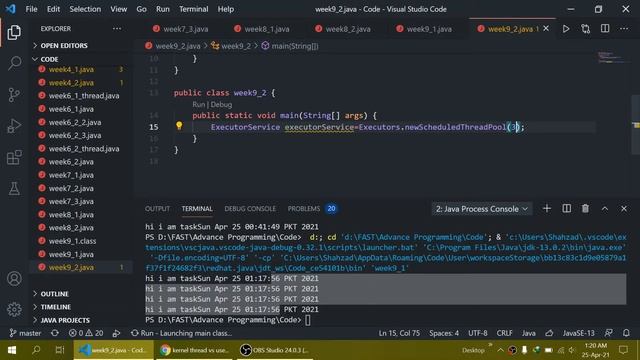The width and height of the screenshot is (640, 360).
Task: Maximize the panel with up chevron
Action: (605, 209)
